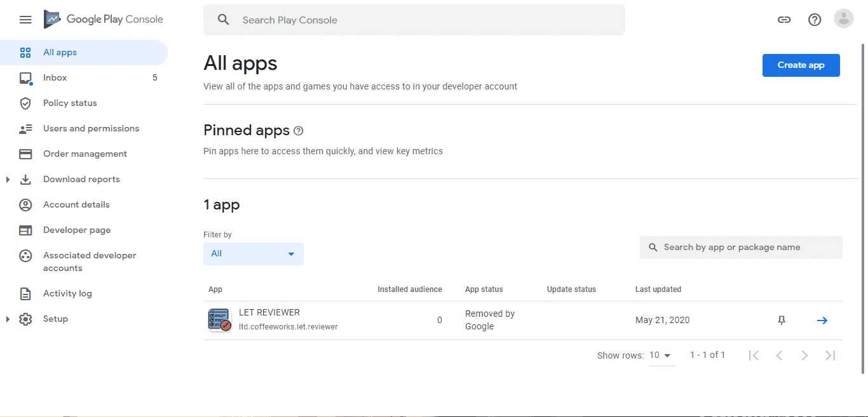Click the All apps grid icon
868x417 pixels.
(25, 53)
